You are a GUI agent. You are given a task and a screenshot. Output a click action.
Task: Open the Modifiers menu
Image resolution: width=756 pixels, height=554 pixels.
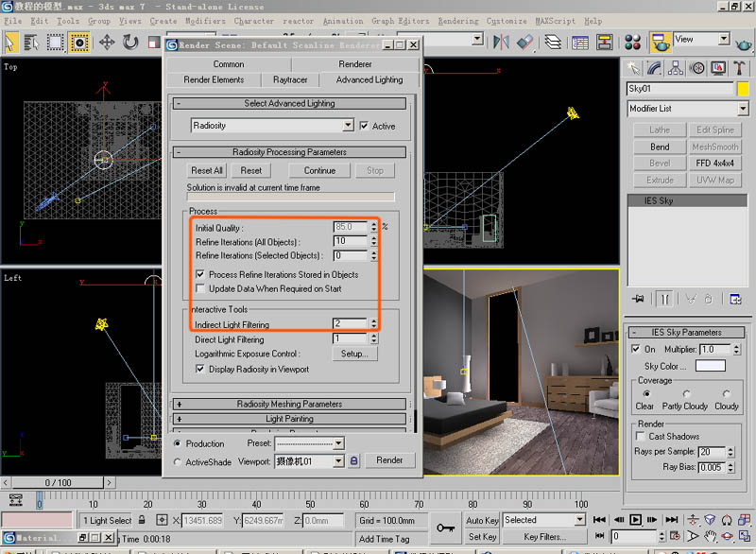pos(205,21)
